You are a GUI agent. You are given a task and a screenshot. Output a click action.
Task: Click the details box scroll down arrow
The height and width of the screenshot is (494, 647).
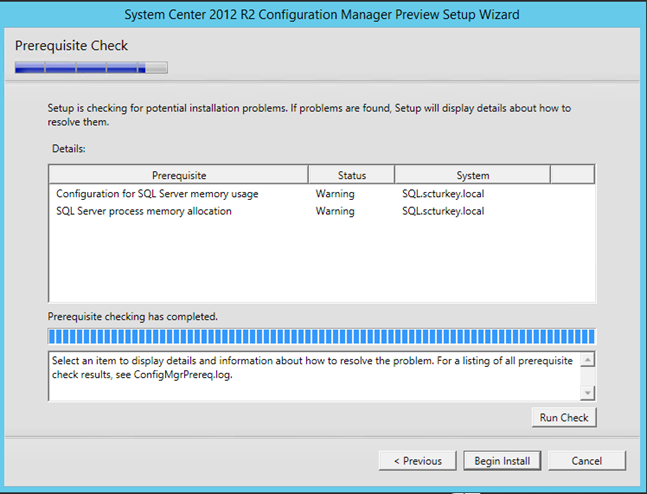click(588, 392)
